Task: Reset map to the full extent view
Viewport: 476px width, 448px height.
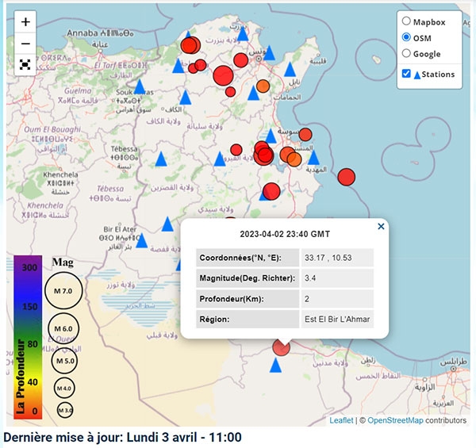Action: tap(25, 64)
